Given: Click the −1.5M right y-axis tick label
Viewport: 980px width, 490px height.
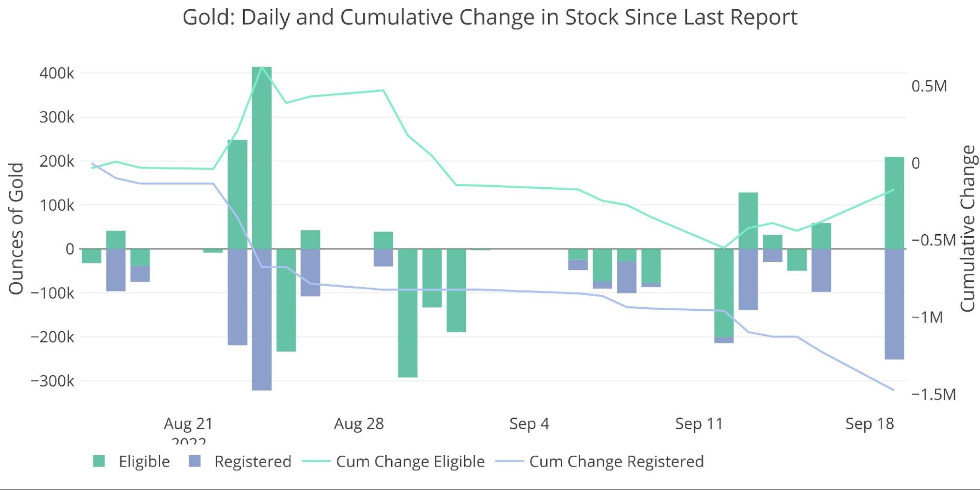Looking at the screenshot, I should pyautogui.click(x=934, y=394).
